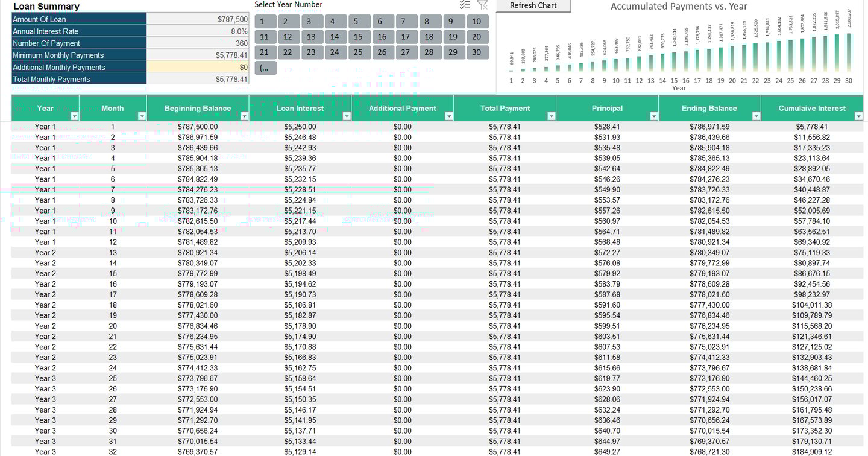Open the Total Payment column filter dropdown
The image size is (868, 456).
(551, 115)
